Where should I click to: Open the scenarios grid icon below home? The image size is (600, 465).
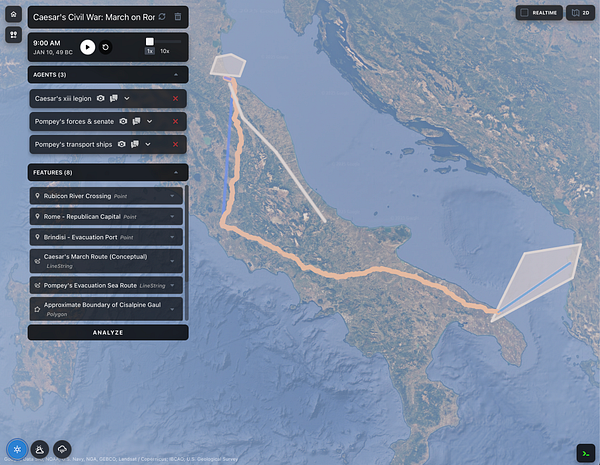click(x=13, y=35)
